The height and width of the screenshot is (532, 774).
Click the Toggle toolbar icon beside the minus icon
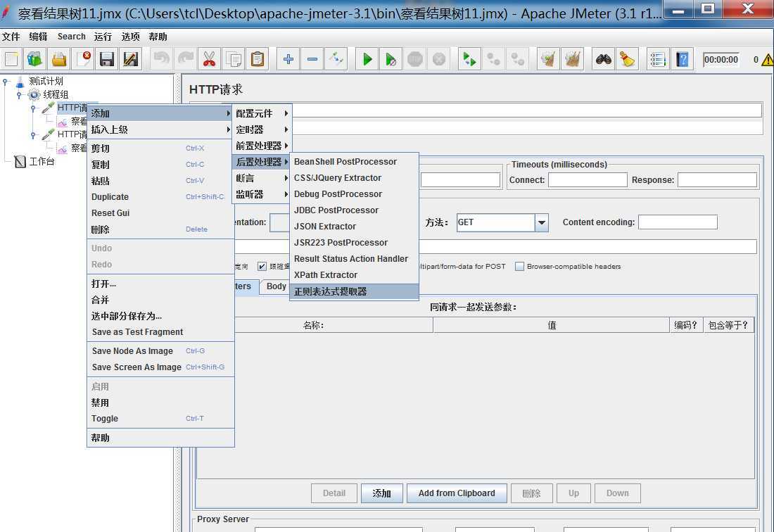[336, 60]
